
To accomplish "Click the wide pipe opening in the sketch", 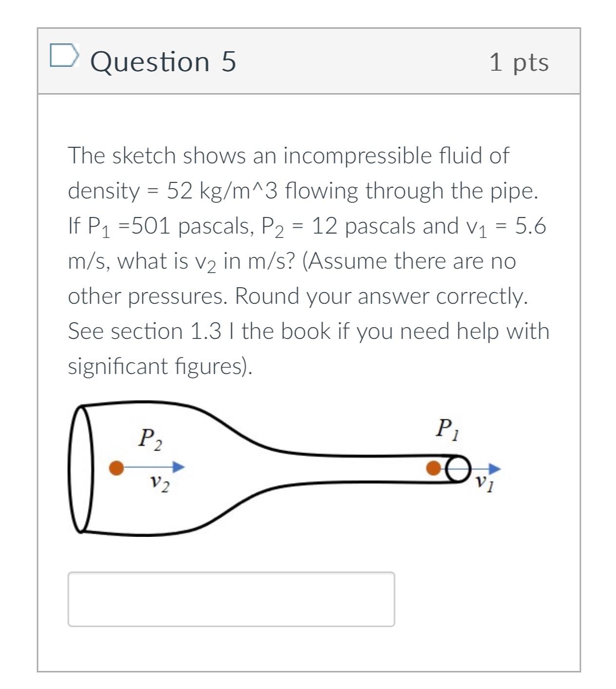I will (83, 467).
